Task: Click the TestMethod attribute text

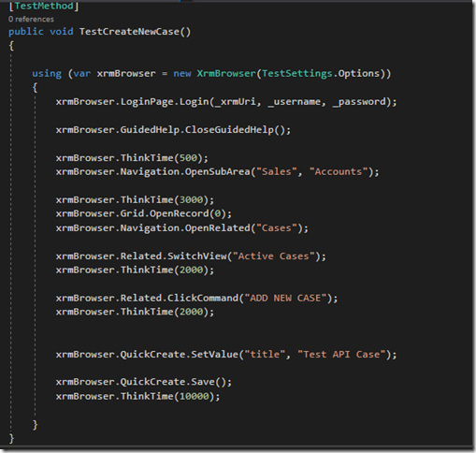Action: (44, 6)
